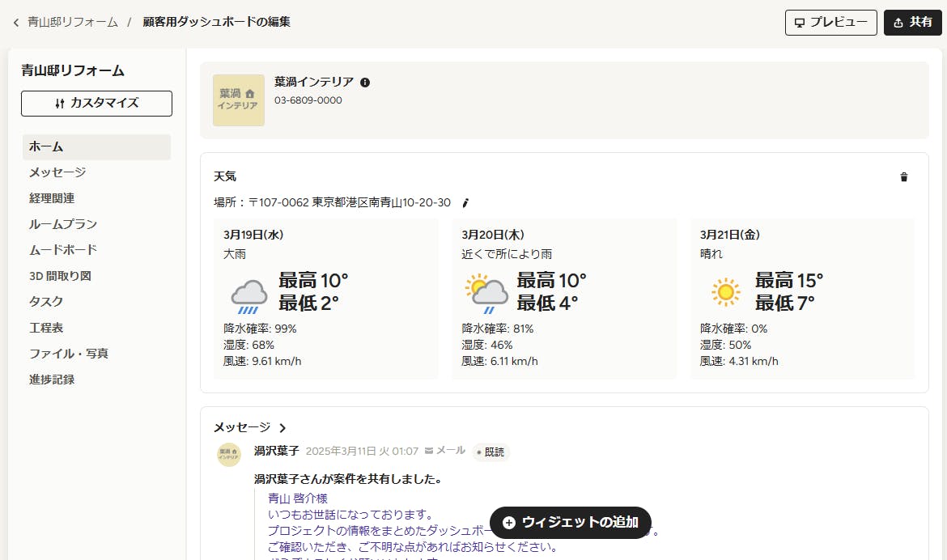
Task: Click the phone number 03-6809-0000
Action: (x=308, y=100)
